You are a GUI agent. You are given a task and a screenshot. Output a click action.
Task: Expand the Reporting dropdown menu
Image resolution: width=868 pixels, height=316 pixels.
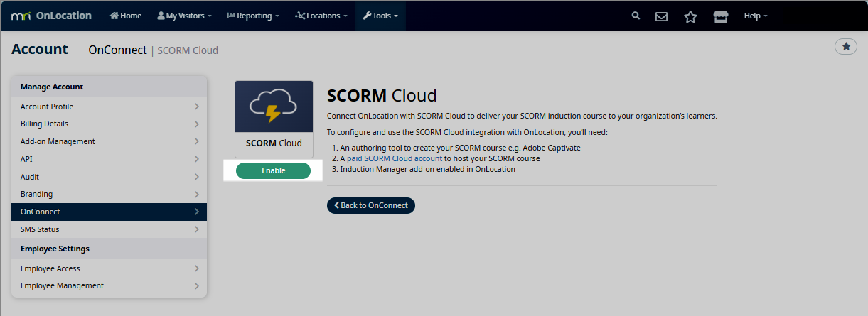(x=253, y=16)
